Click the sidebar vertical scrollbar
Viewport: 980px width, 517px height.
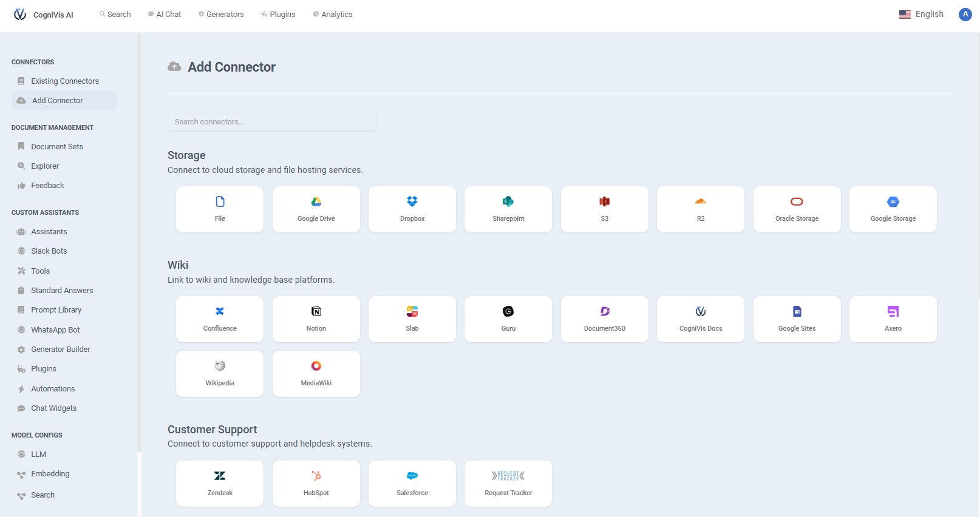point(139,243)
